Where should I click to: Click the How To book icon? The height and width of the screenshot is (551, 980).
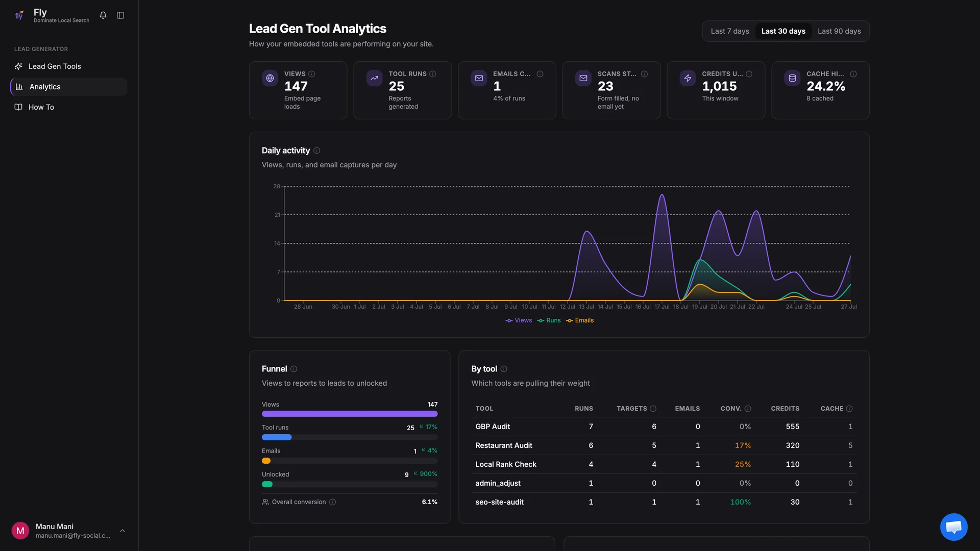click(x=18, y=107)
